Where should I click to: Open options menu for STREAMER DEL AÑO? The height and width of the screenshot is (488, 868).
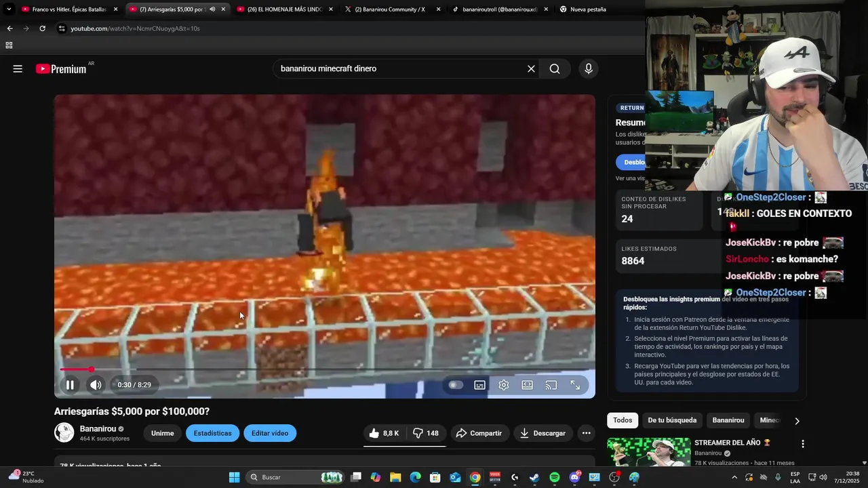pyautogui.click(x=803, y=444)
